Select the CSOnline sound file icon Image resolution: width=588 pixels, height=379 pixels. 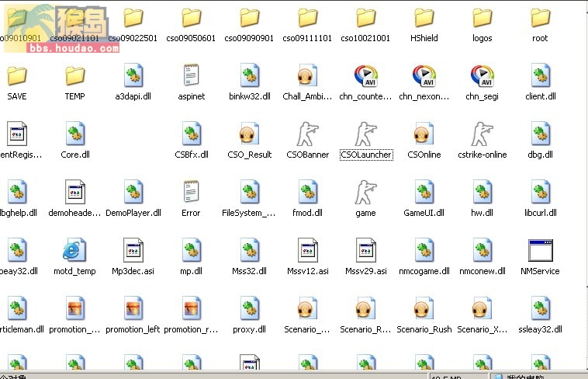(x=424, y=134)
